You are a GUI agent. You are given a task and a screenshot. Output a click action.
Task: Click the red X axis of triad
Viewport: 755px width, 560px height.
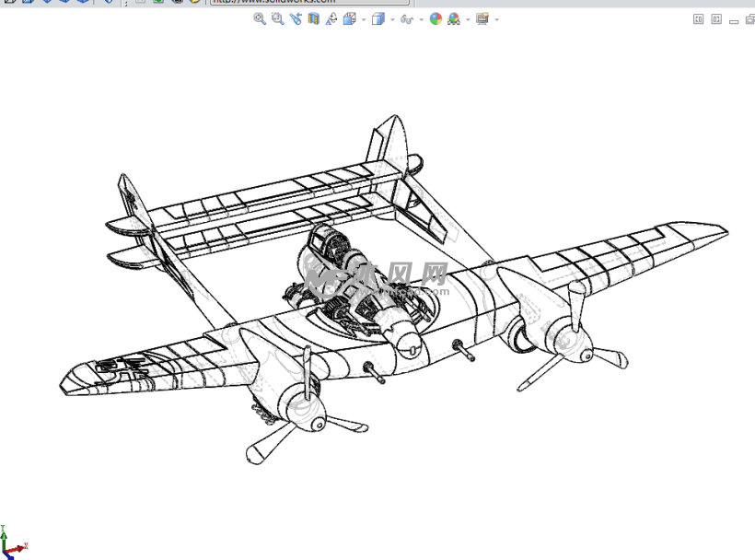(18, 548)
